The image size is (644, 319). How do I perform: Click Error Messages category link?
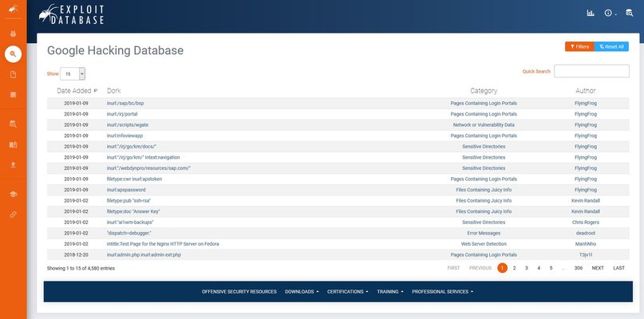click(x=484, y=233)
